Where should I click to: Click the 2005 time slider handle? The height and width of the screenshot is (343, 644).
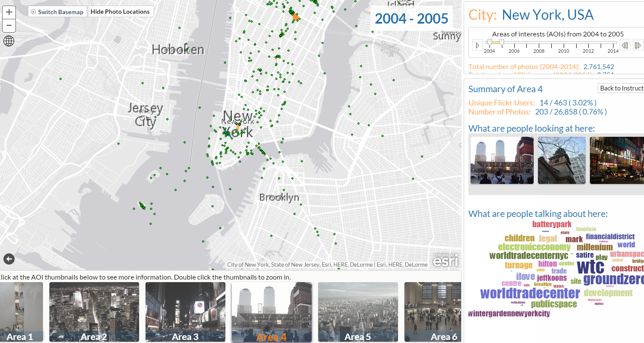pyautogui.click(x=501, y=42)
